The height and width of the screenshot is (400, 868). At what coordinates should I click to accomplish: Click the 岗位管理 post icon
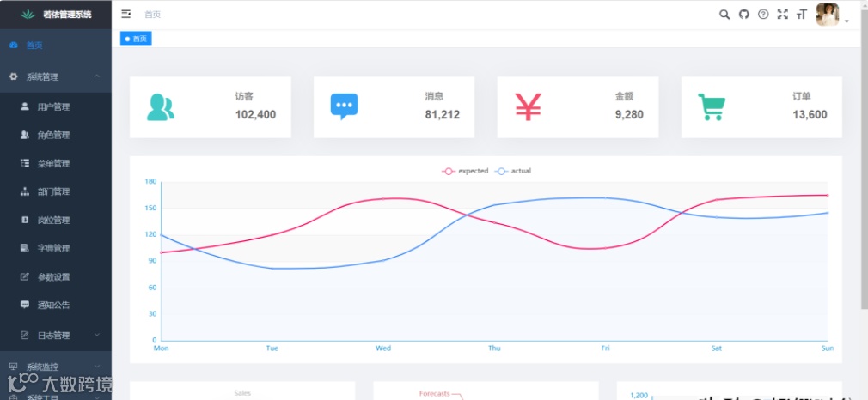point(25,220)
